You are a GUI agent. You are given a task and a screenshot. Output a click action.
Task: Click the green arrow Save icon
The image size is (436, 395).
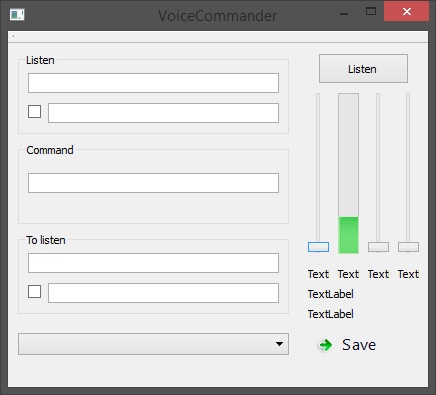(326, 345)
